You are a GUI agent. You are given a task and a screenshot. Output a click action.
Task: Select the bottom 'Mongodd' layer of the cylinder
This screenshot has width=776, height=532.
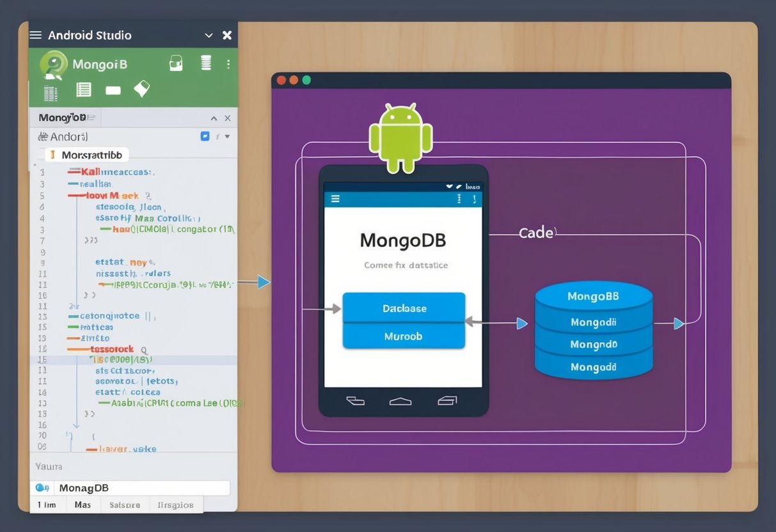(594, 368)
